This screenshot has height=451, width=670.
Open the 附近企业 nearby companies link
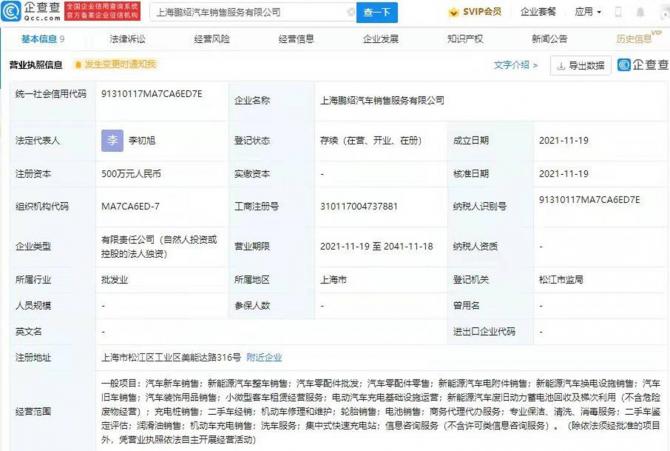point(264,356)
